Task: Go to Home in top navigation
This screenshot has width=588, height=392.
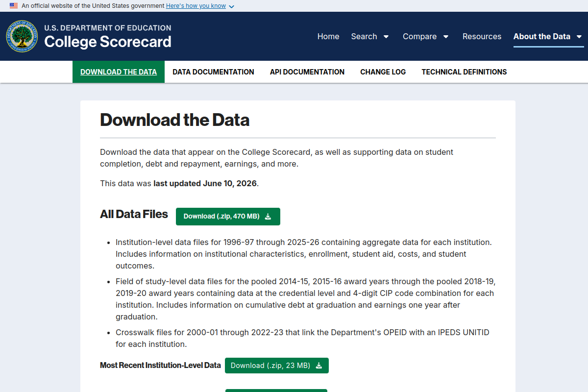Action: click(x=328, y=36)
